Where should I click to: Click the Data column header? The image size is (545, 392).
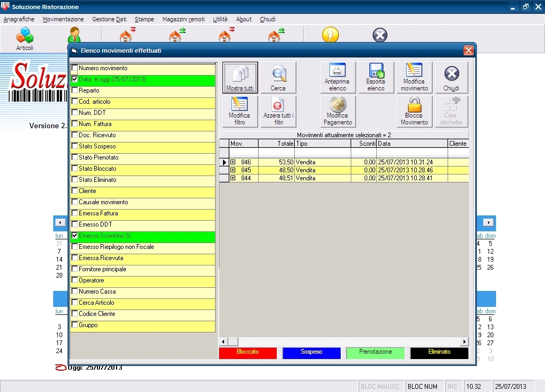coord(412,144)
